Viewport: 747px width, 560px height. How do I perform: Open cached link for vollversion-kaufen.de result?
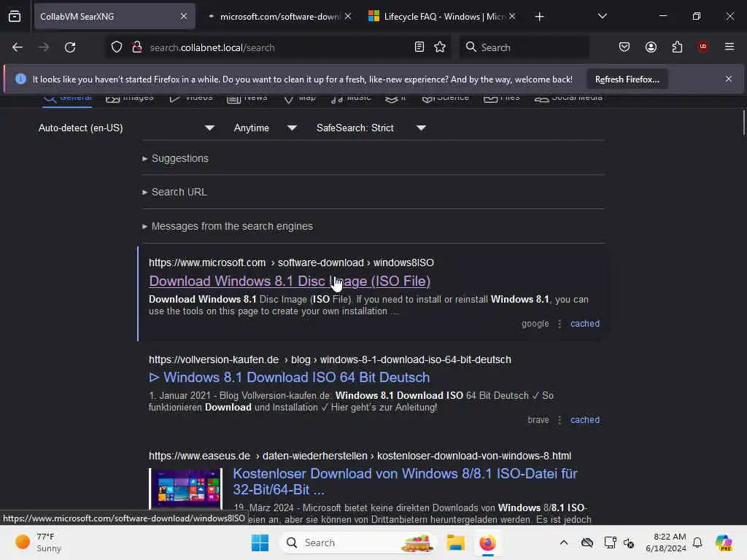point(585,420)
